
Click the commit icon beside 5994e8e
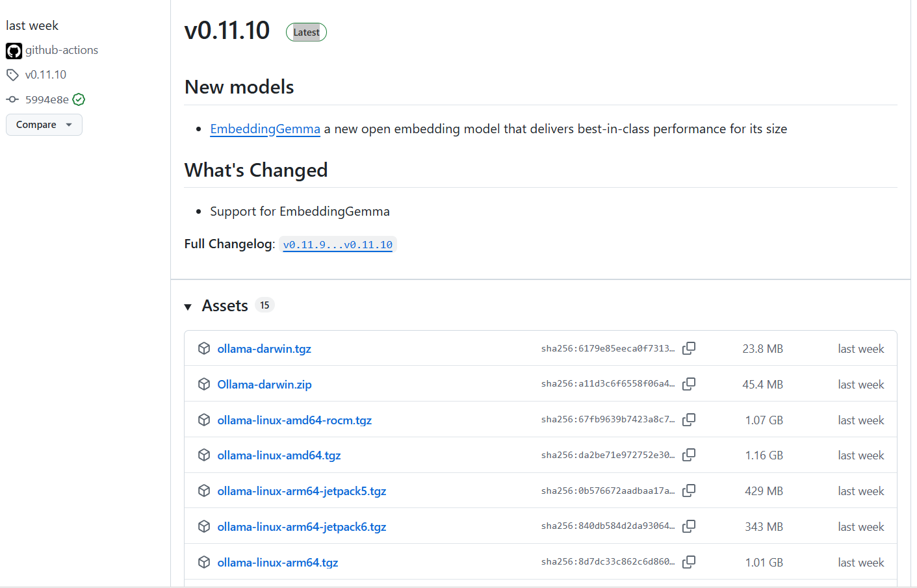pyautogui.click(x=12, y=99)
